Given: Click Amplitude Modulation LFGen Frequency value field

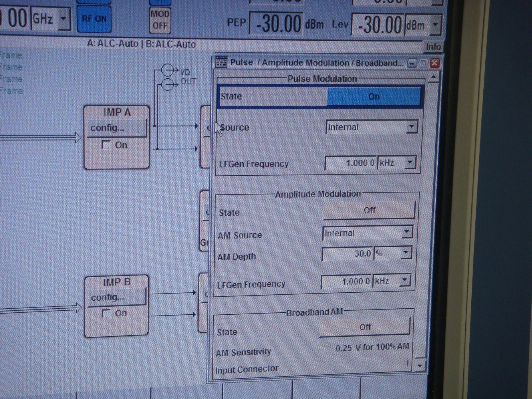Looking at the screenshot, I should pos(346,282).
